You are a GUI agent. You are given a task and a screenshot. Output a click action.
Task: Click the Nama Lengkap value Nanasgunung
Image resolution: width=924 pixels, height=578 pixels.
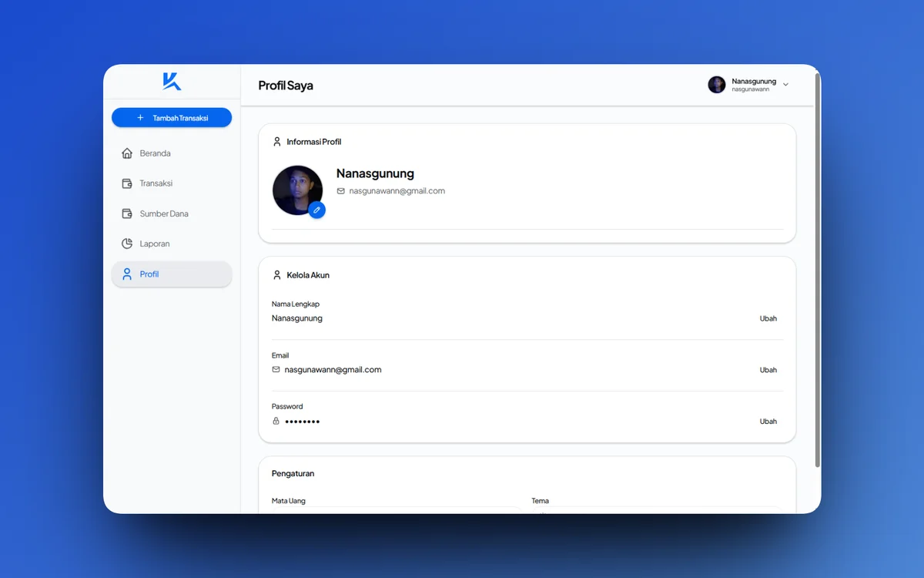point(297,318)
